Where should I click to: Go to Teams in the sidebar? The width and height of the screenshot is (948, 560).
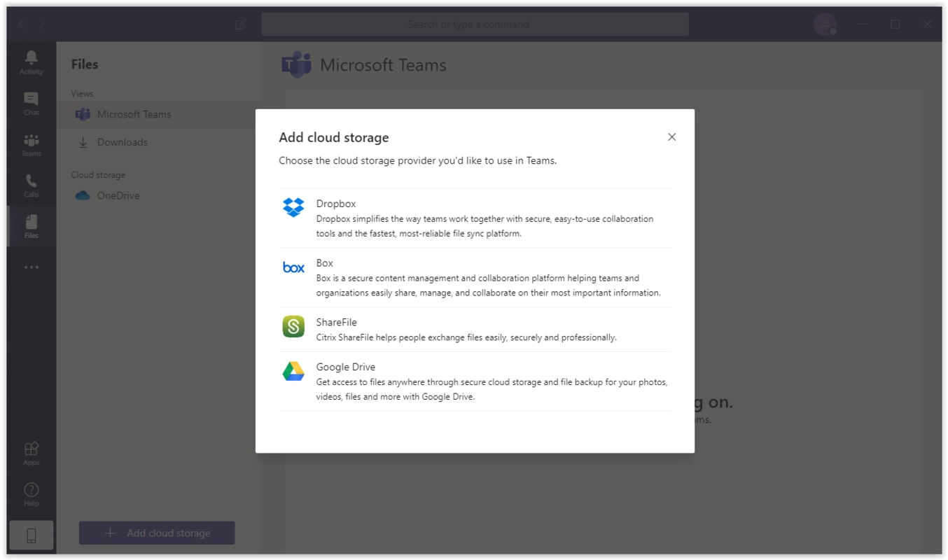point(32,145)
